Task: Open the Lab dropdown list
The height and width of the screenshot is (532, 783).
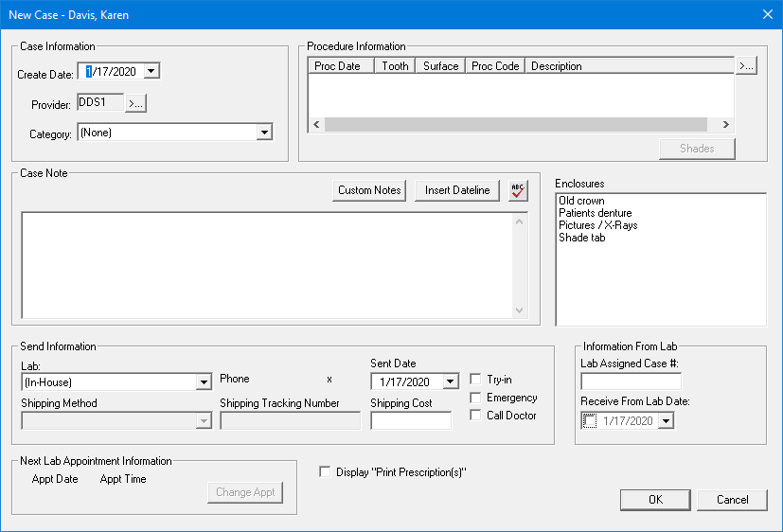Action: coord(203,382)
